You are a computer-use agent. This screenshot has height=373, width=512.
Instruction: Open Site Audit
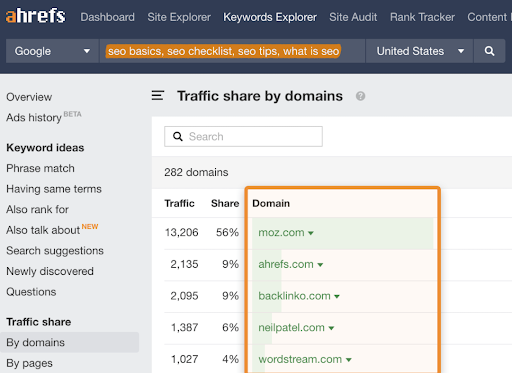tap(353, 17)
